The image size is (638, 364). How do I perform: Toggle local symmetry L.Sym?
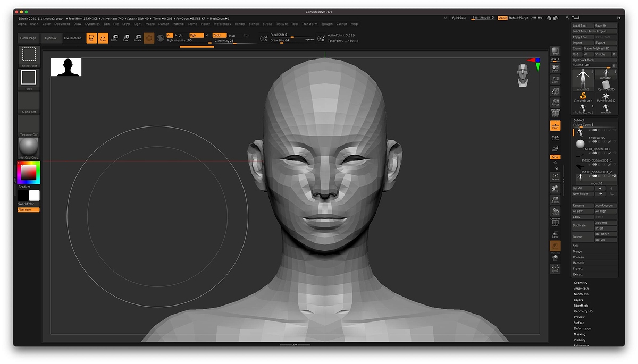pos(555,137)
